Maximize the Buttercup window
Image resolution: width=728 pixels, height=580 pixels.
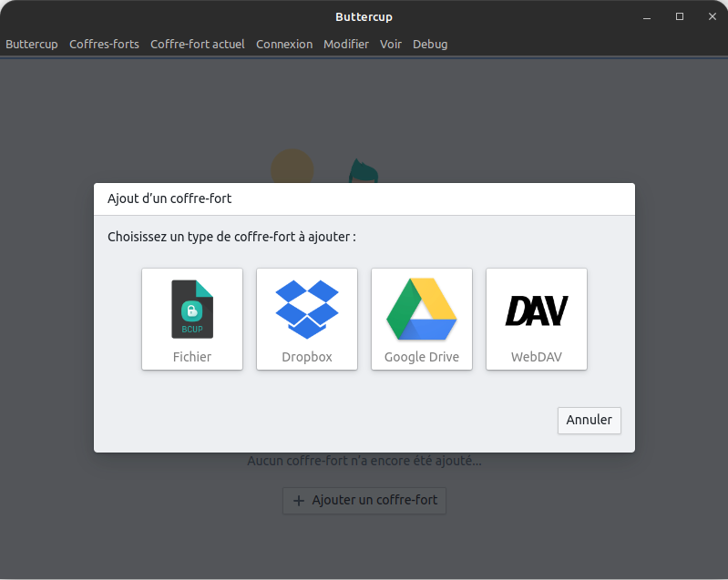tap(680, 16)
